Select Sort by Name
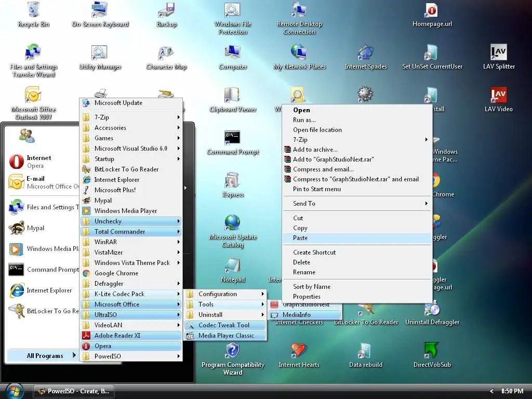 [357, 287]
